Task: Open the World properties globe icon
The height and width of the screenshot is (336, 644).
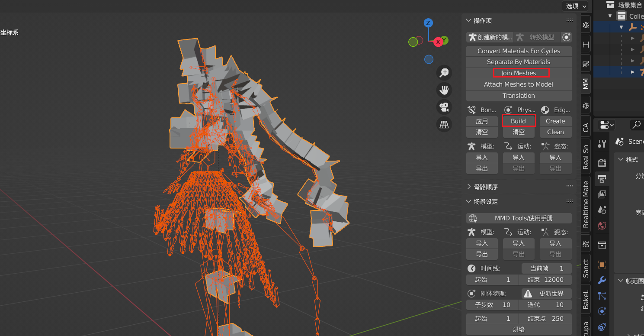Action: tap(602, 226)
